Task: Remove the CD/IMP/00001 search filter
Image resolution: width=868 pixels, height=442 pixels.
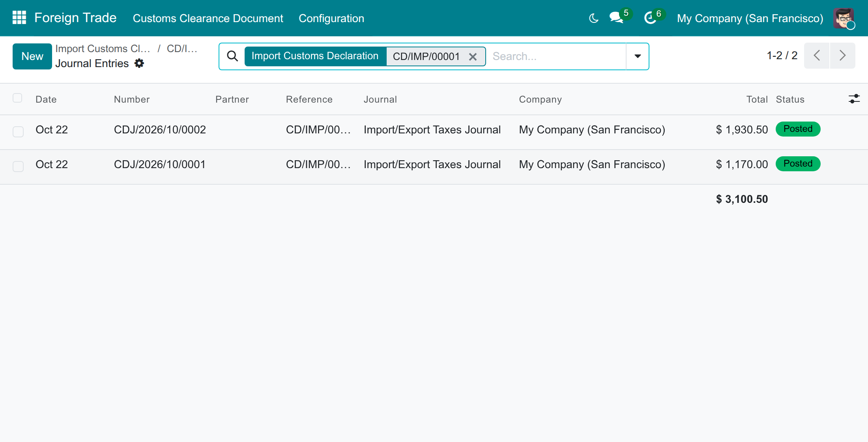Action: tap(473, 56)
